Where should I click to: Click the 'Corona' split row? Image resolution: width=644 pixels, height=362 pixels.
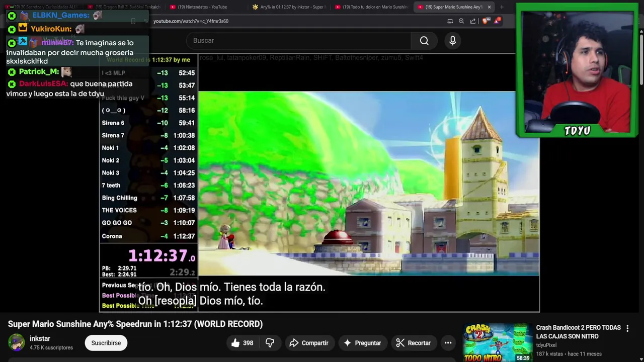pos(148,236)
